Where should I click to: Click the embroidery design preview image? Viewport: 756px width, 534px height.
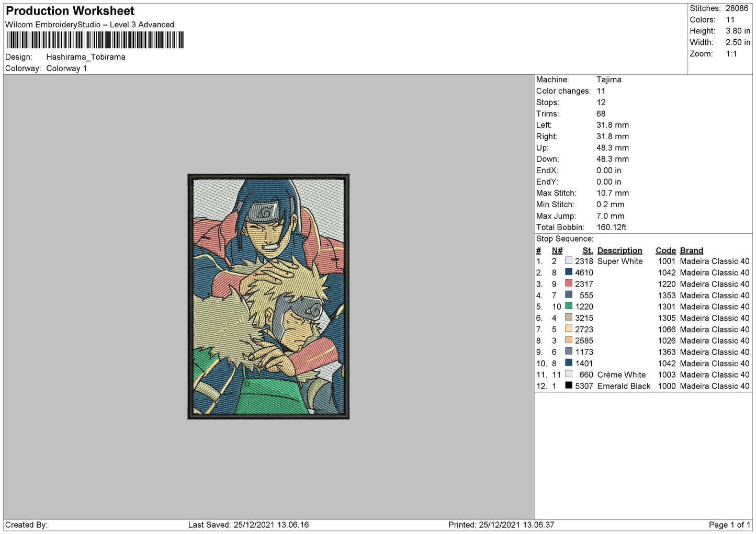[268, 297]
